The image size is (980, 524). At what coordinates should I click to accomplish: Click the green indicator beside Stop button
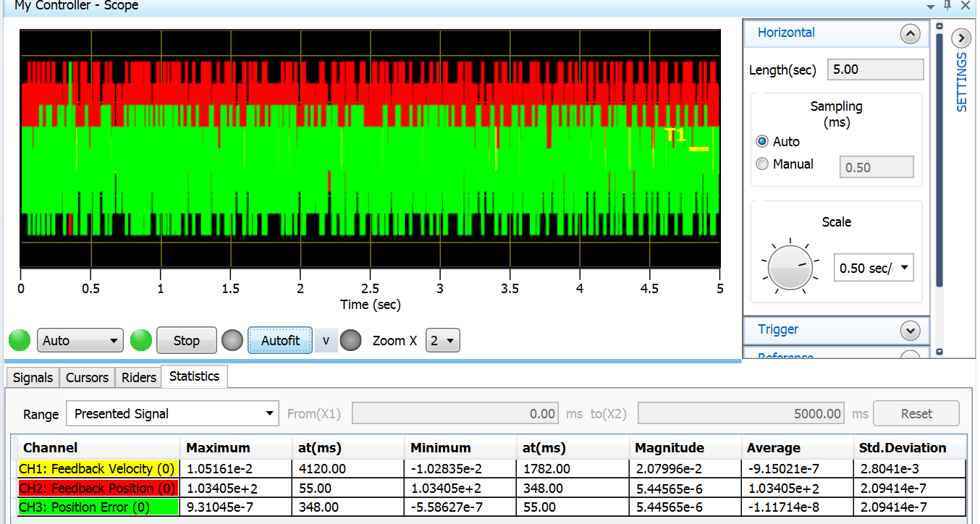pyautogui.click(x=142, y=340)
